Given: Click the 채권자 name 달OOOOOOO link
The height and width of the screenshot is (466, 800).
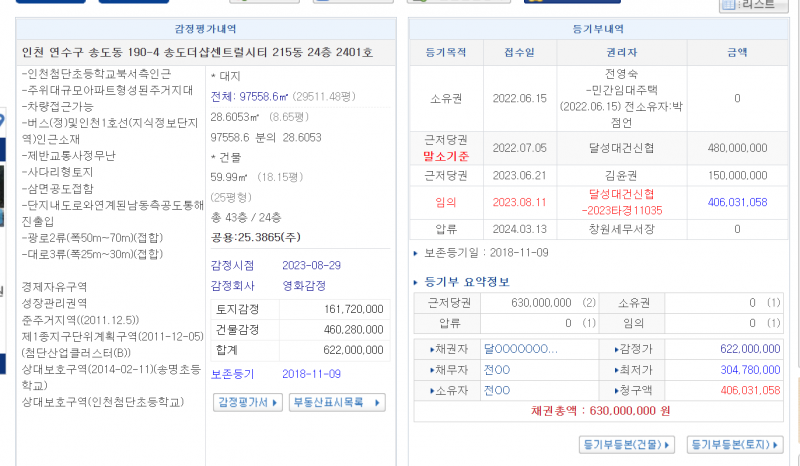Looking at the screenshot, I should (520, 349).
